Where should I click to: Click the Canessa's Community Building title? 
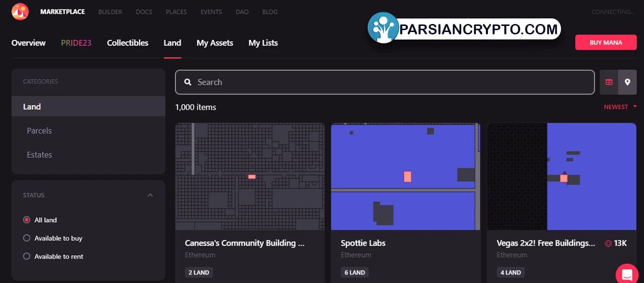[245, 243]
